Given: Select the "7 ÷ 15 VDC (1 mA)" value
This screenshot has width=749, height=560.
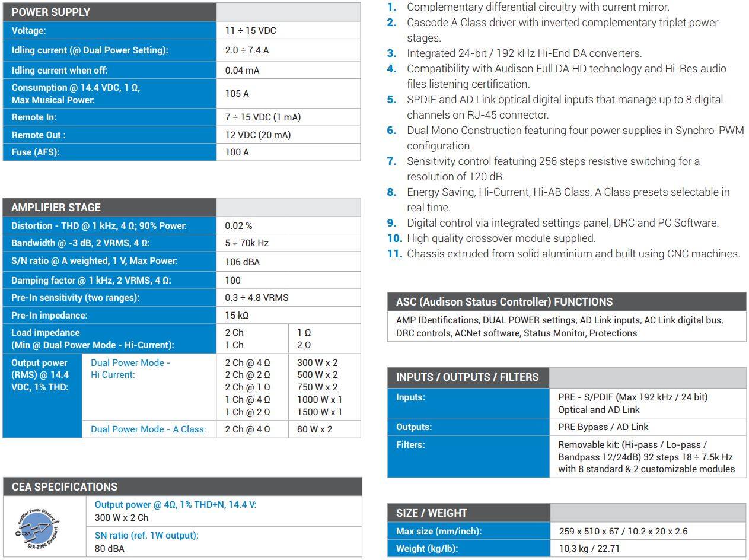Looking at the screenshot, I should 263,117.
